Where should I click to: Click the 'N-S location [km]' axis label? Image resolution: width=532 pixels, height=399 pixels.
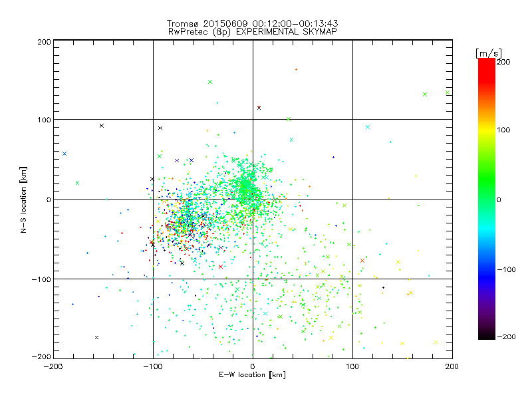pos(23,200)
